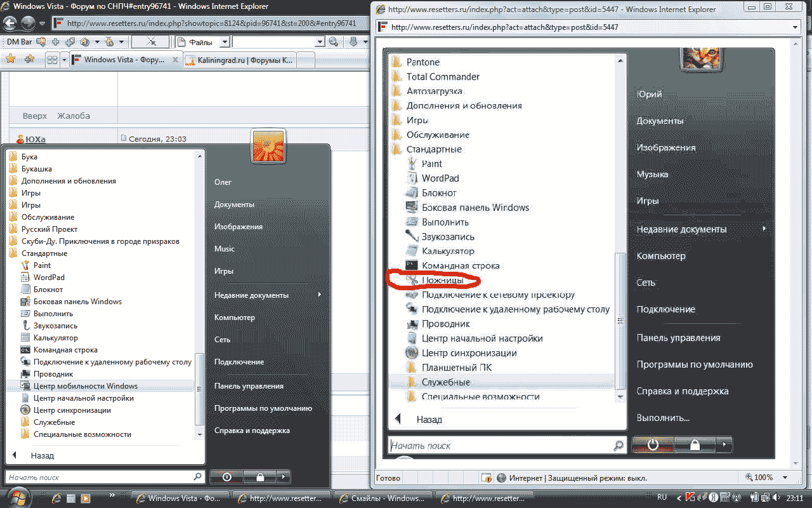Expand Недавние документы in Олег's Start menu
The image size is (812, 508).
(268, 295)
